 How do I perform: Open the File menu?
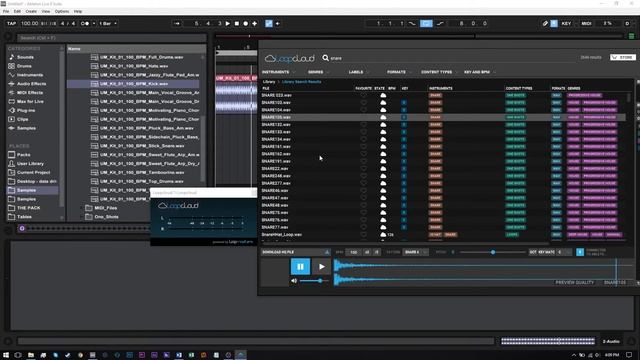click(6, 11)
